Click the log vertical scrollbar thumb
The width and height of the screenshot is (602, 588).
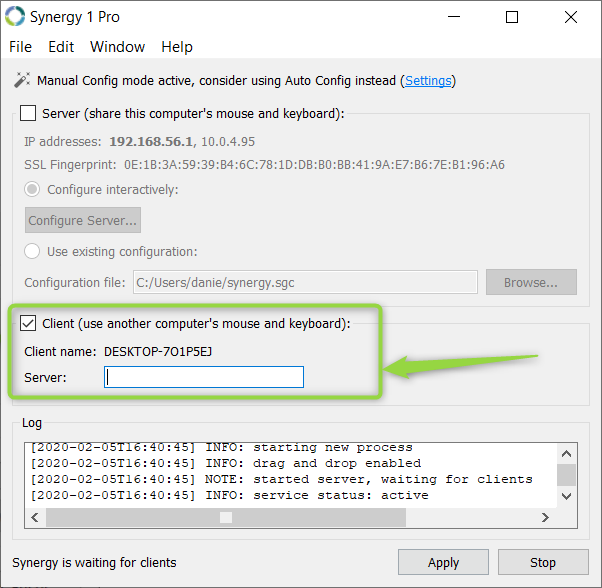[x=566, y=475]
